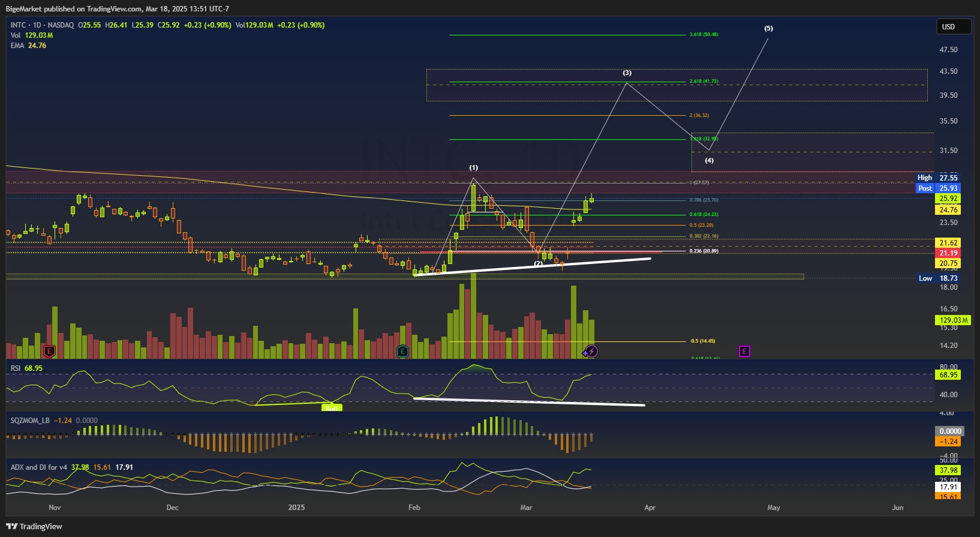Click the orange 15.61 ADX axis label
This screenshot has height=537, width=980.
point(948,497)
